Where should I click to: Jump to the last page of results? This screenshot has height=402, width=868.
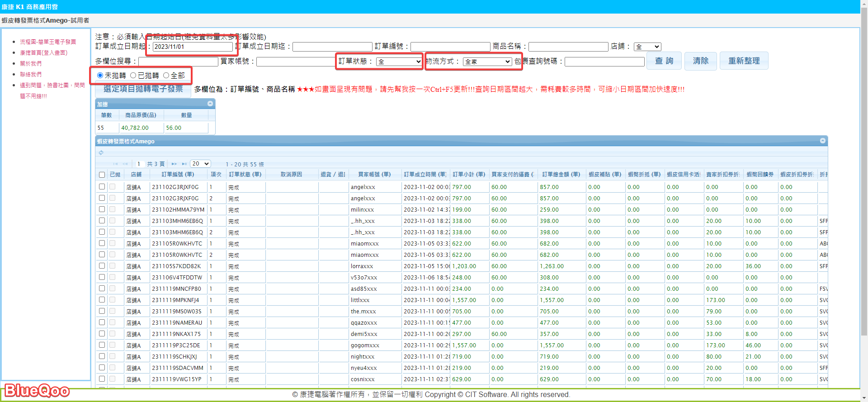pyautogui.click(x=184, y=164)
